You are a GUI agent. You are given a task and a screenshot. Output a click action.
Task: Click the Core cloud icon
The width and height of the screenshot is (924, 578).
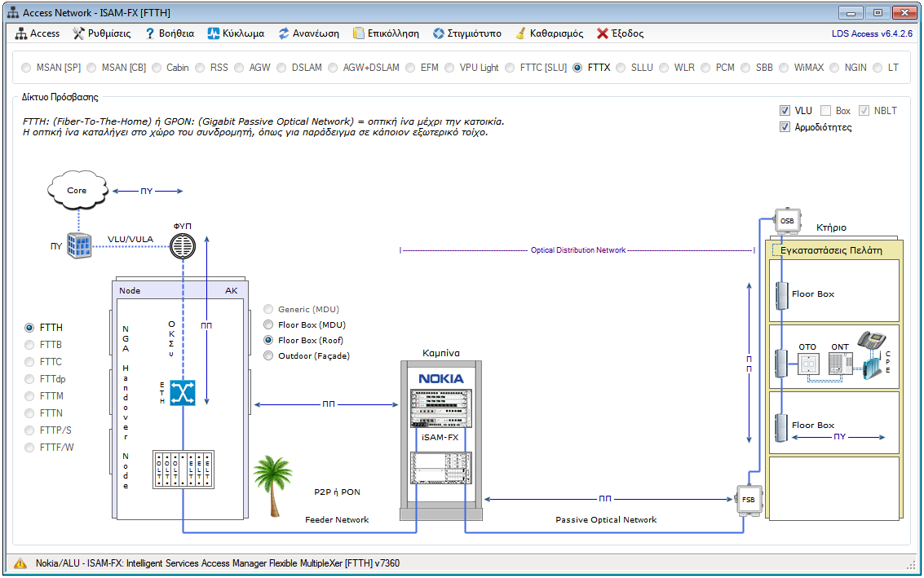coord(77,191)
